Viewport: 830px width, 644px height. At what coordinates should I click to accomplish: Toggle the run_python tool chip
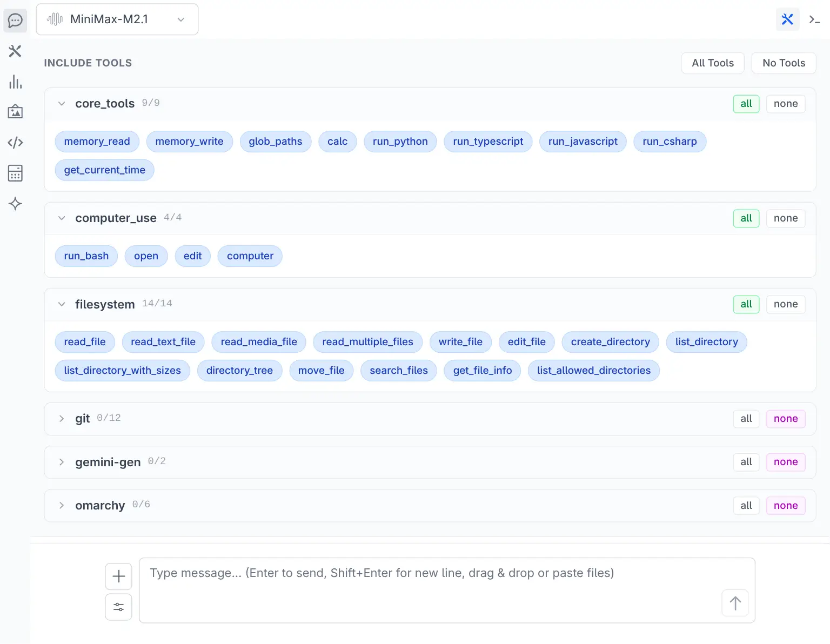(x=400, y=142)
